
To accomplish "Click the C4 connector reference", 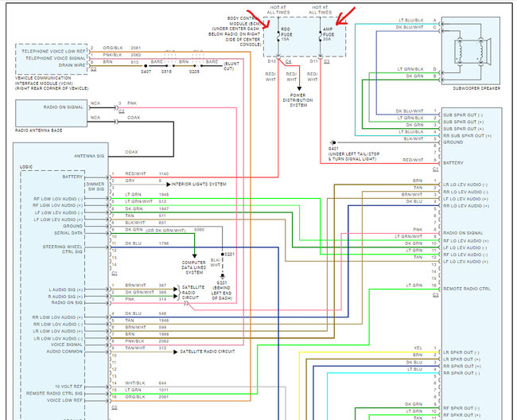I will pos(288,62).
